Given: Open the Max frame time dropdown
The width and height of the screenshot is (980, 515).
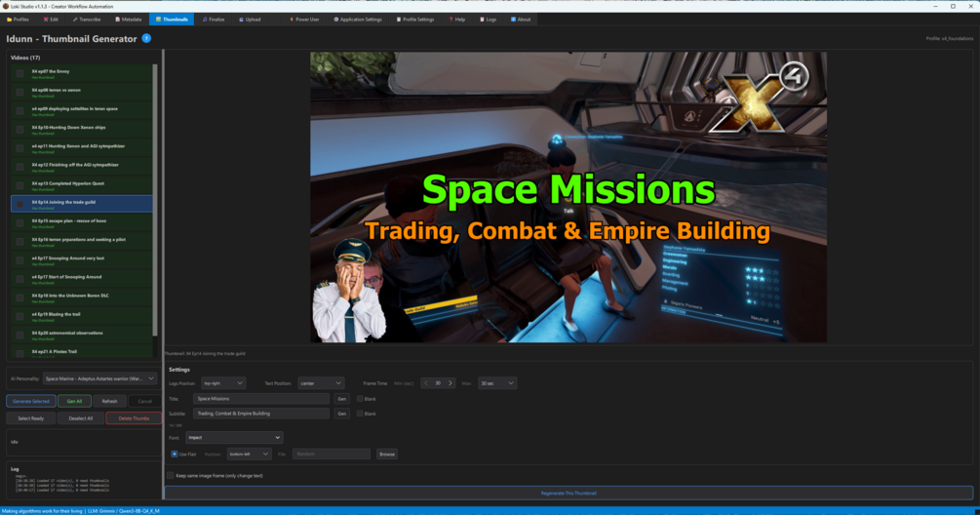Looking at the screenshot, I should pyautogui.click(x=497, y=383).
